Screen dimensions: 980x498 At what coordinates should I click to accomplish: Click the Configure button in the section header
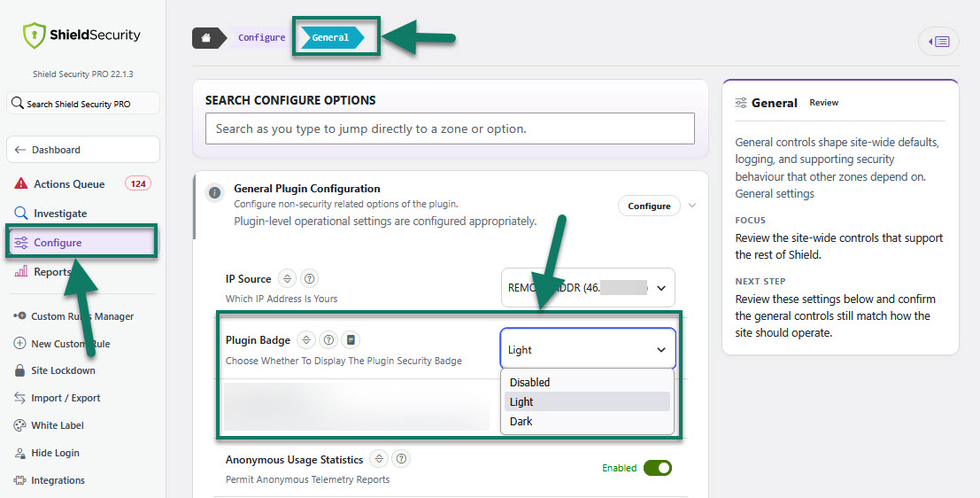(650, 206)
